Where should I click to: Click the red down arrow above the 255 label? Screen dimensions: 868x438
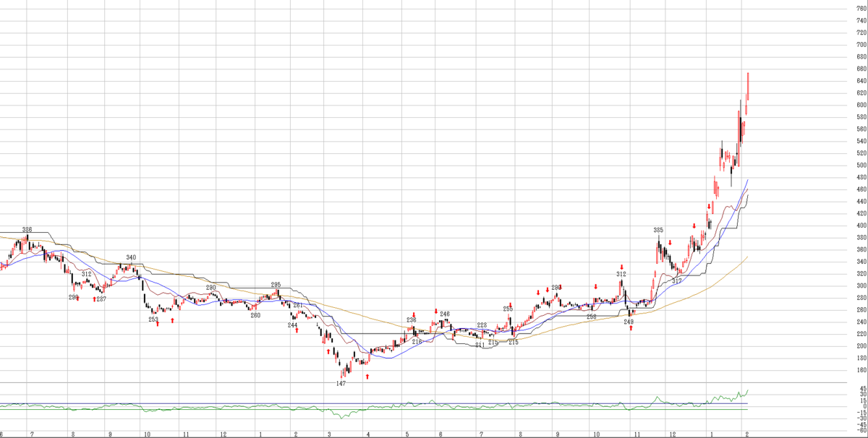click(511, 304)
